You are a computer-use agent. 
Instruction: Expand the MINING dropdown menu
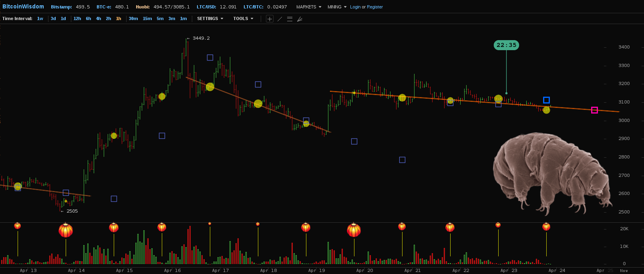pos(337,7)
